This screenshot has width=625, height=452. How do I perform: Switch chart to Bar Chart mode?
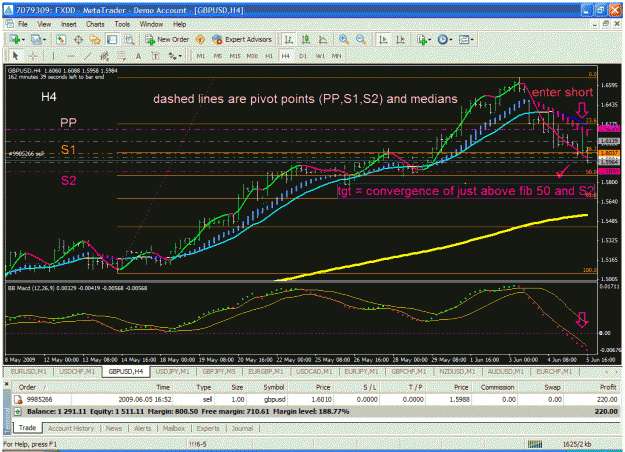(288, 39)
